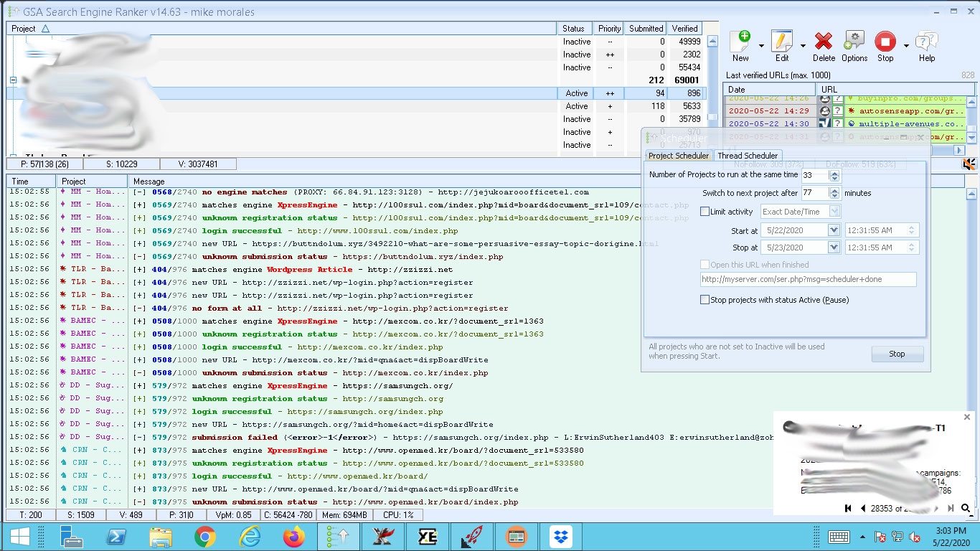
Task: Click the red Stop toolbar icon
Action: (885, 42)
